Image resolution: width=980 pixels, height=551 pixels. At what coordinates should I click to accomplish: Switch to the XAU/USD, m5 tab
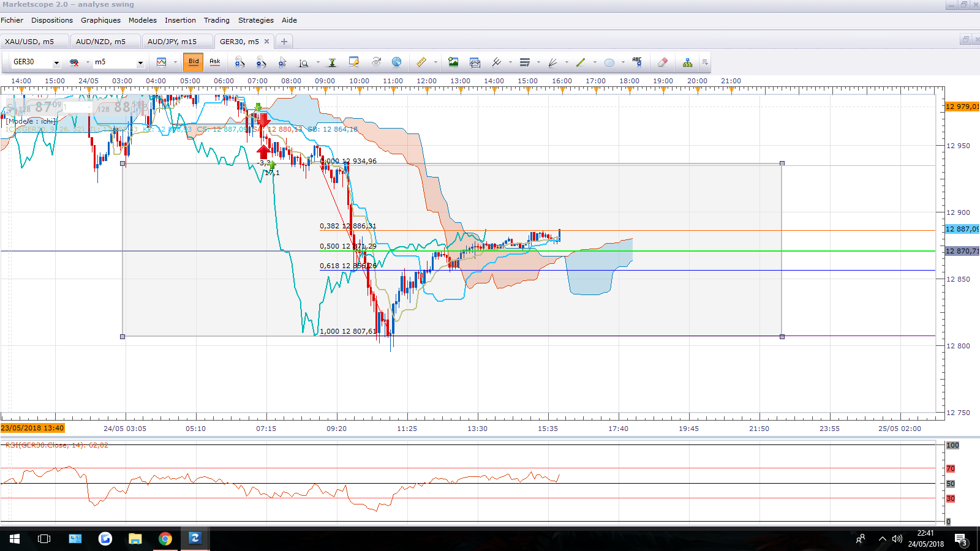(x=35, y=42)
